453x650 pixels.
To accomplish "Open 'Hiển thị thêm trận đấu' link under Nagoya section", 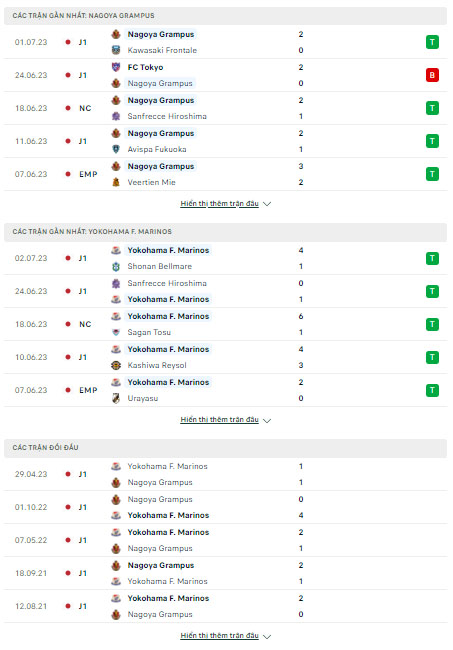I will point(220,204).
